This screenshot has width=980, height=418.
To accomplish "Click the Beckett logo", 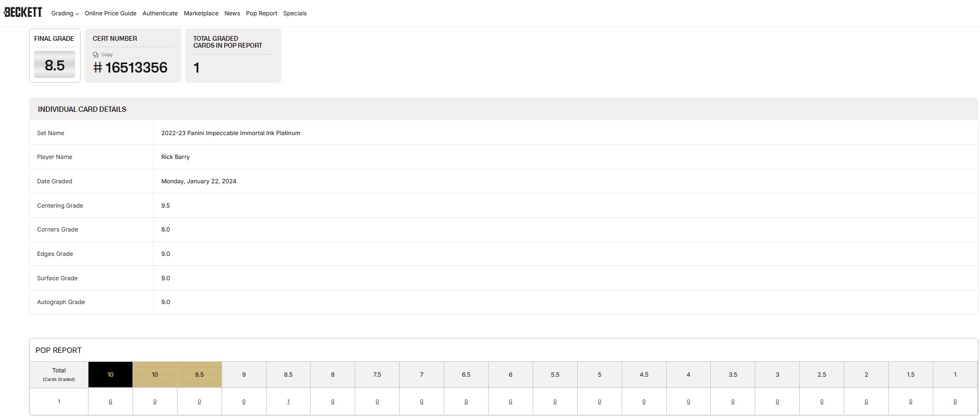I will point(23,12).
